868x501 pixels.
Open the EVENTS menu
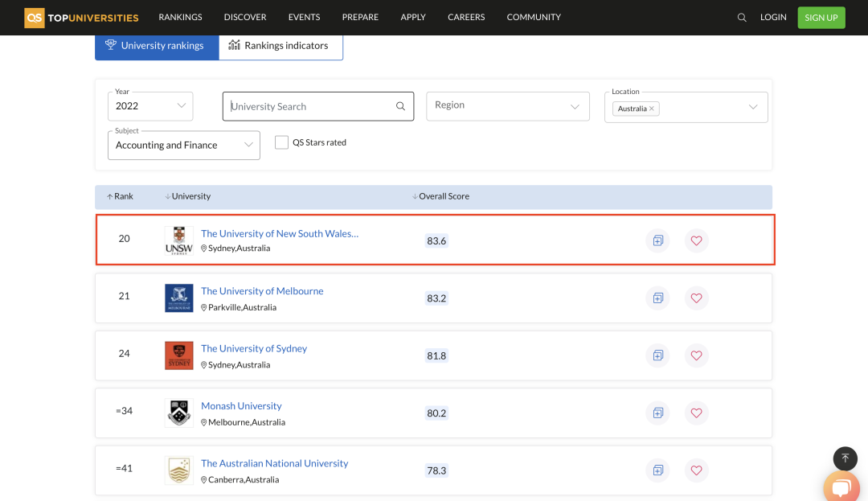304,17
